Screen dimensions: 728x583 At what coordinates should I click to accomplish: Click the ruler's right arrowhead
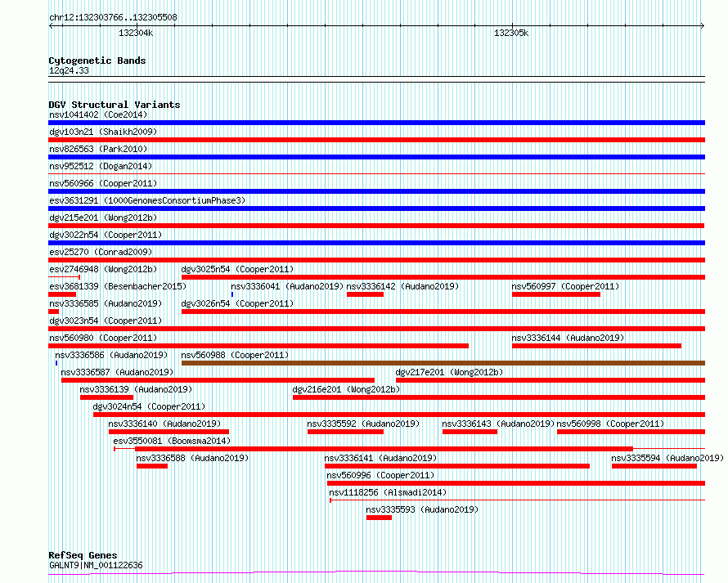tap(703, 25)
